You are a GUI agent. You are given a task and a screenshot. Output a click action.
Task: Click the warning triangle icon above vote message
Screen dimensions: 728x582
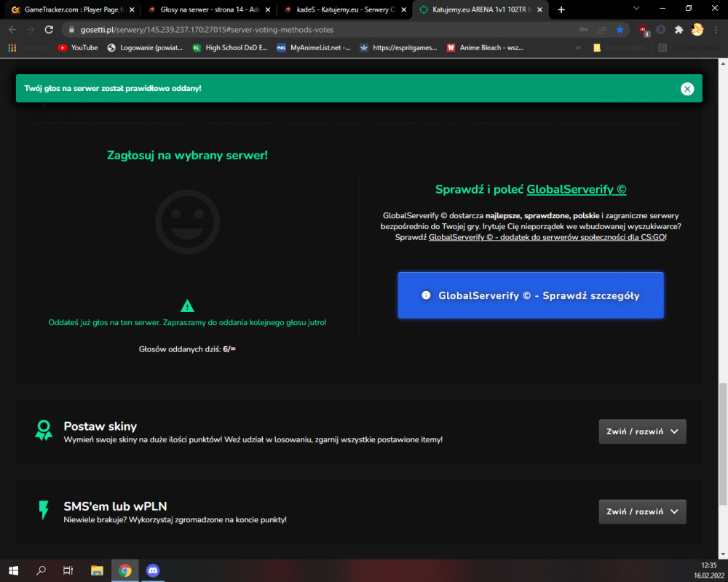187,306
